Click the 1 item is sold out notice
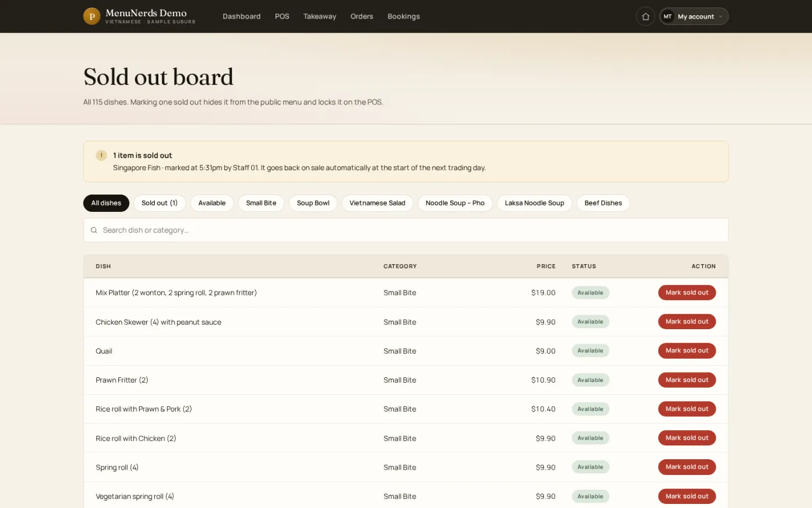This screenshot has width=812, height=508. click(142, 156)
